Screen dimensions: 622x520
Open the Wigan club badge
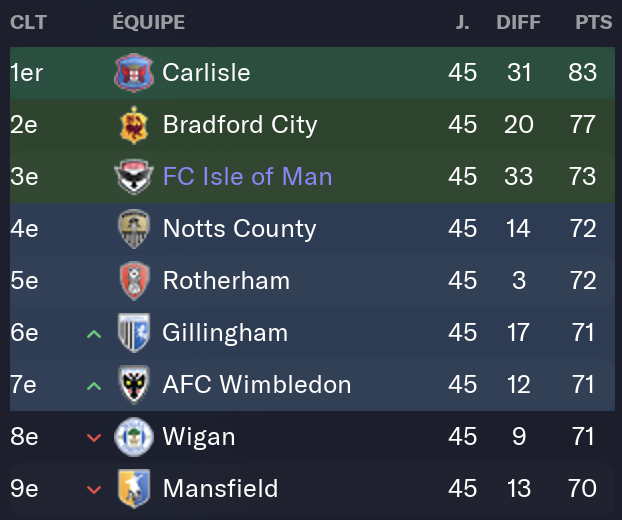pyautogui.click(x=134, y=437)
